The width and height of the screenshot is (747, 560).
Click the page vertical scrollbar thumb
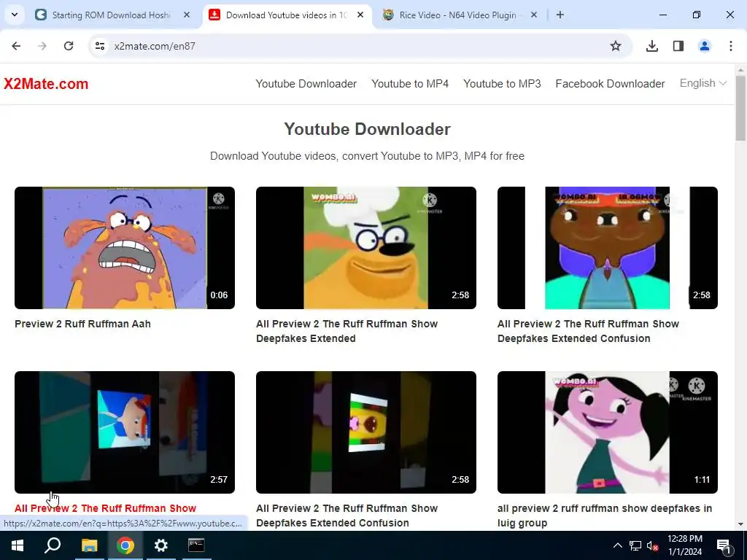pyautogui.click(x=740, y=108)
